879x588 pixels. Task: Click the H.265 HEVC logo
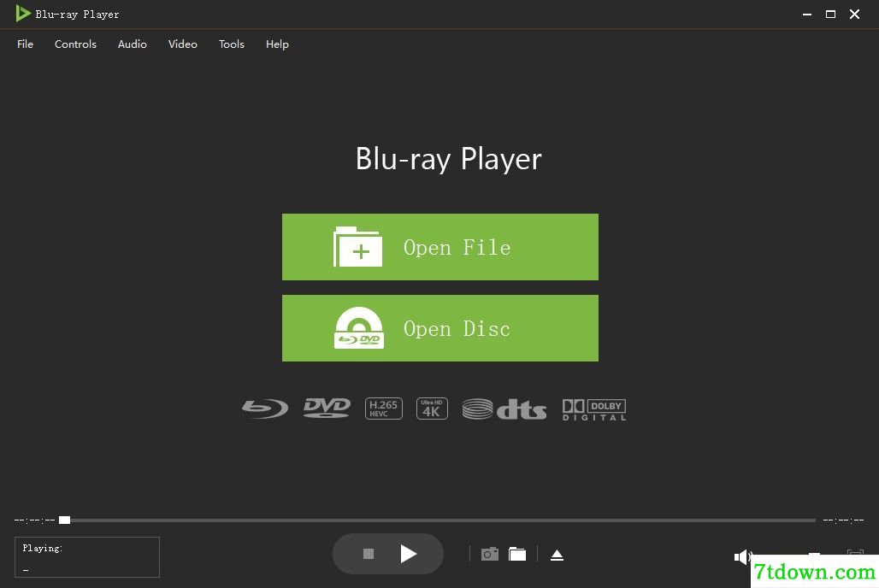(x=383, y=409)
